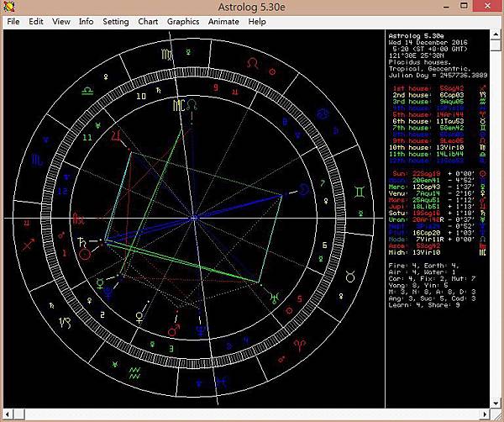This screenshot has width=504, height=422.
Task: Click house number 5 in the wheel
Action: click(300, 298)
